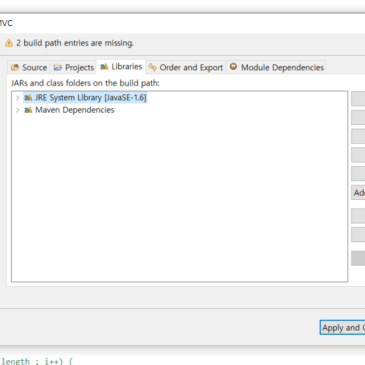This screenshot has height=365, width=365.
Task: Click the Projects tab's folder icon
Action: [58, 67]
